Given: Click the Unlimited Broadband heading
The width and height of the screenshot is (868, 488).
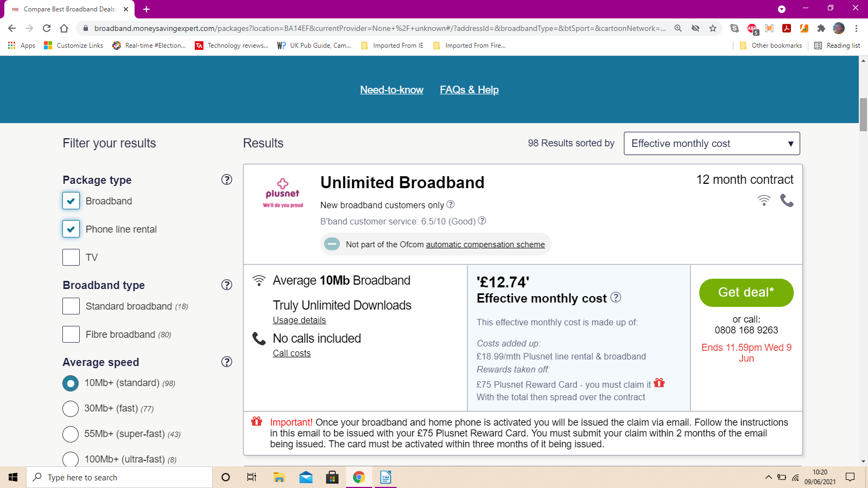Looking at the screenshot, I should 402,182.
